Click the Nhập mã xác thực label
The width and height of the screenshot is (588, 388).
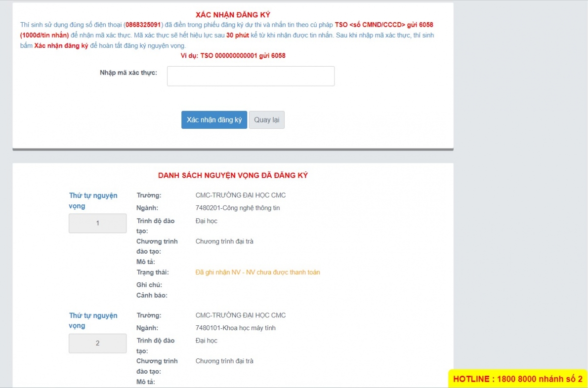coord(128,73)
